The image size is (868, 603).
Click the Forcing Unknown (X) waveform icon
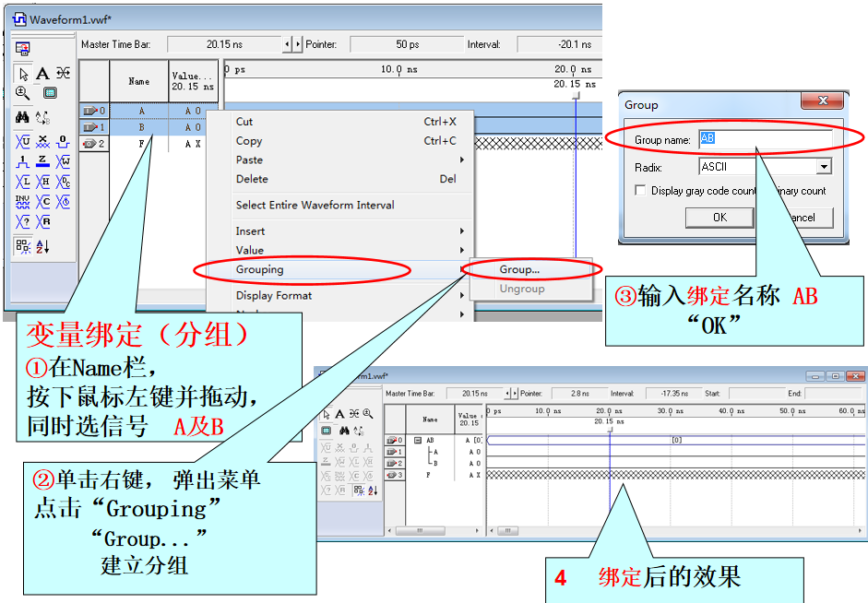click(42, 142)
